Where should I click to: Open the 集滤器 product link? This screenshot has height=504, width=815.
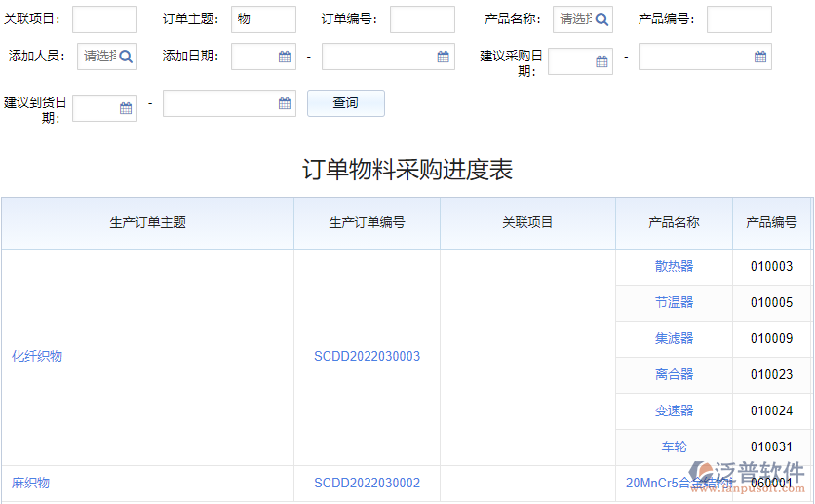pos(675,339)
